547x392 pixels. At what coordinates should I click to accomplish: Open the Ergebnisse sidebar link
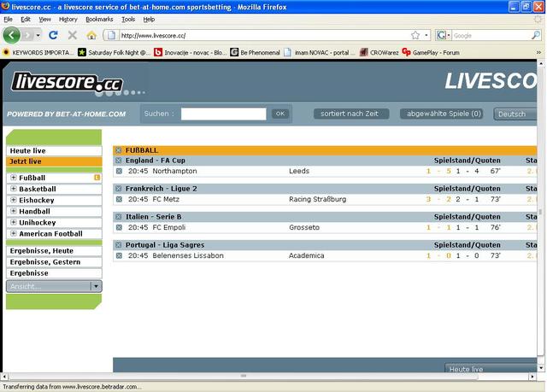coord(54,273)
